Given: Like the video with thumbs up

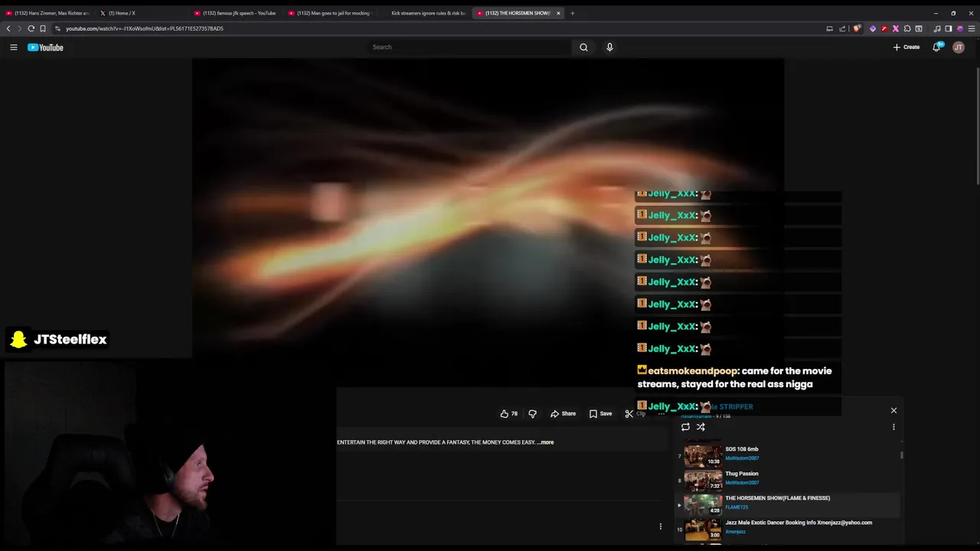Looking at the screenshot, I should pyautogui.click(x=508, y=413).
